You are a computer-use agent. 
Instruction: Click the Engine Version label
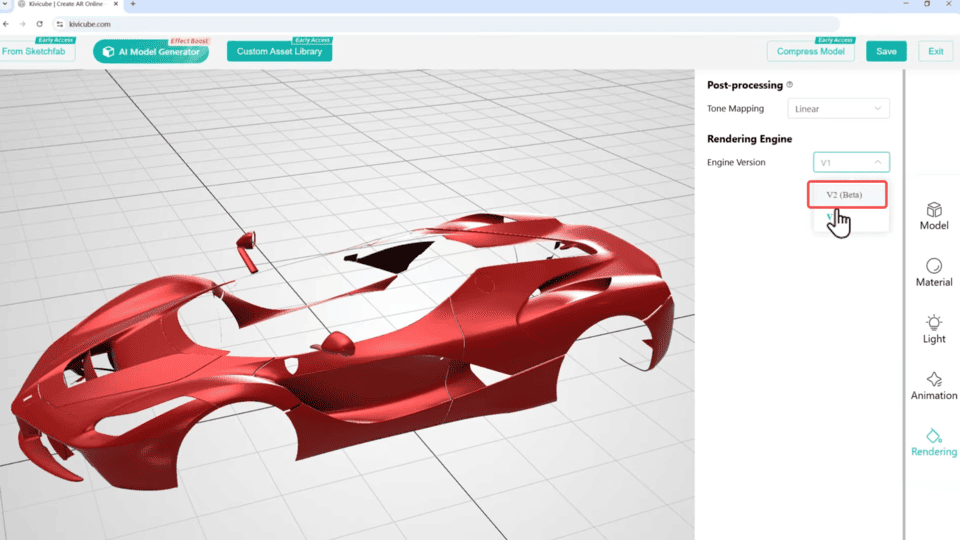tap(736, 162)
